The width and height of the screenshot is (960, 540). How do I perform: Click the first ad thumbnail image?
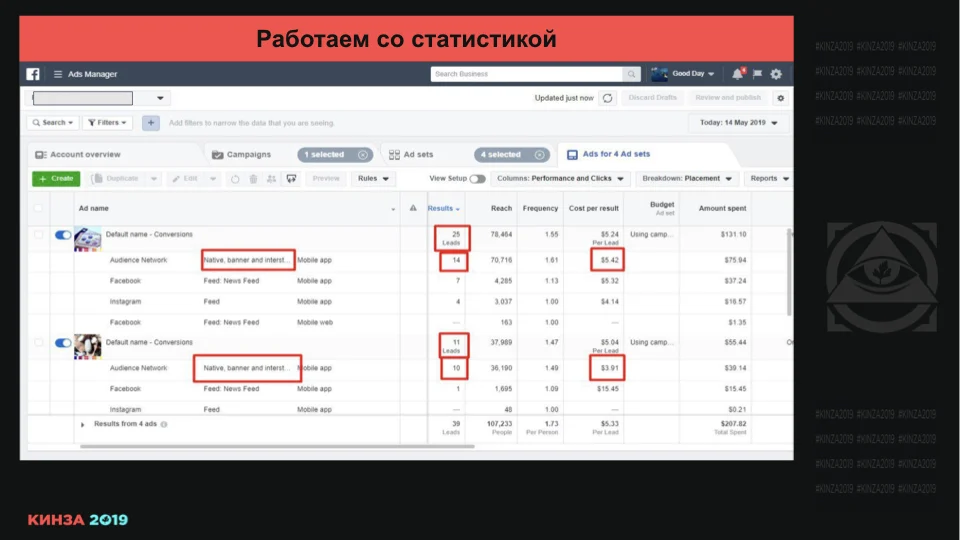coord(88,239)
